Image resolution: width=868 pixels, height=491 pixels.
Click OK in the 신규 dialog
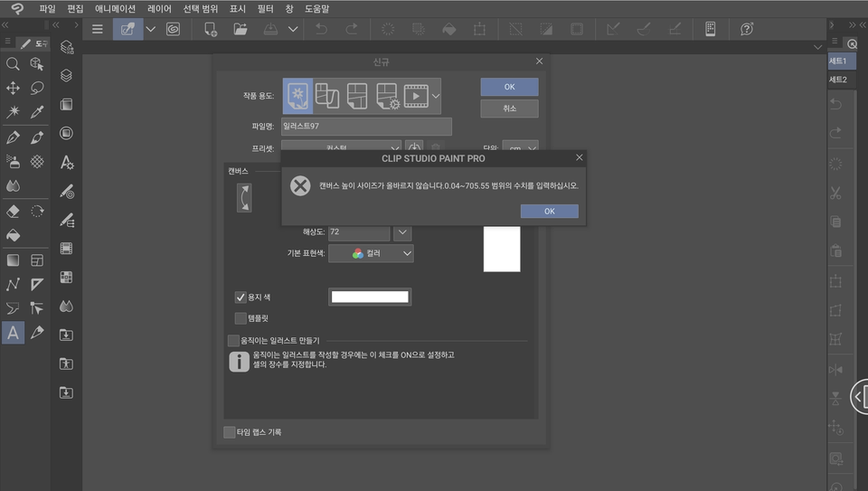[509, 87]
